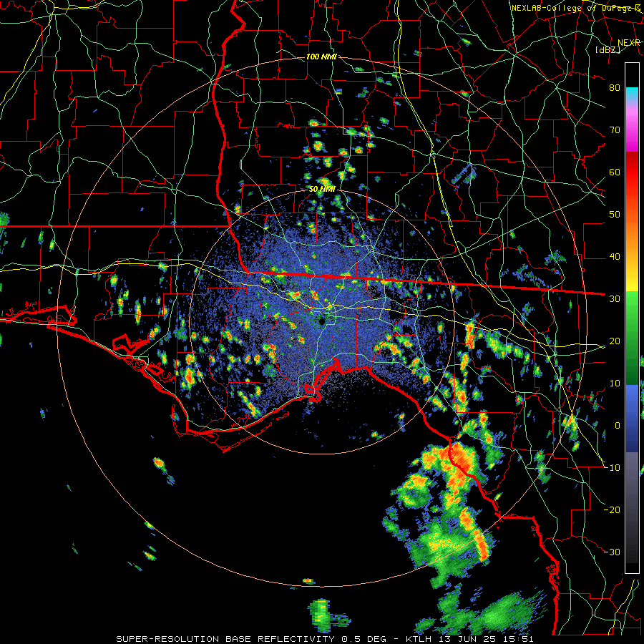644x644 pixels.
Task: Click the "13 JUN 25 15:51" timestamp
Action: coord(486,639)
